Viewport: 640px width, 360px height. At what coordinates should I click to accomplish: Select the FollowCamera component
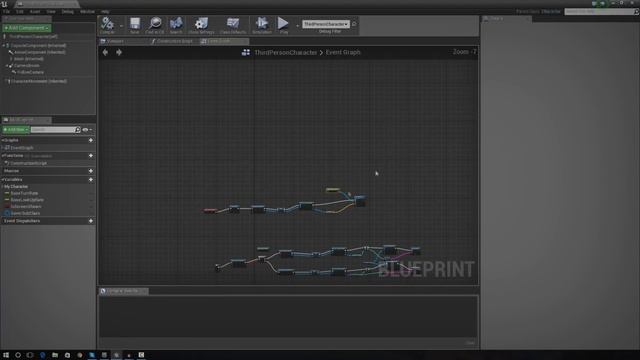click(31, 72)
